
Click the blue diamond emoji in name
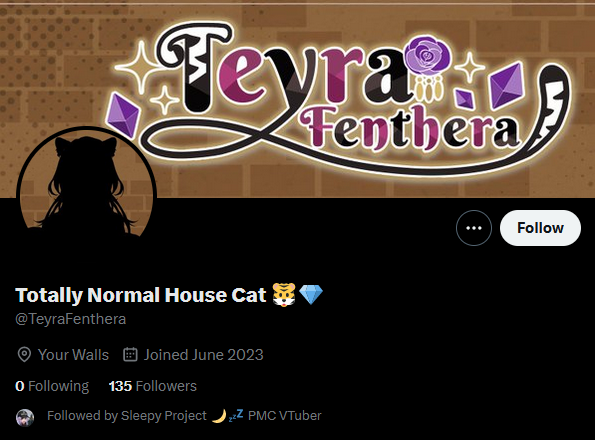[x=311, y=295]
